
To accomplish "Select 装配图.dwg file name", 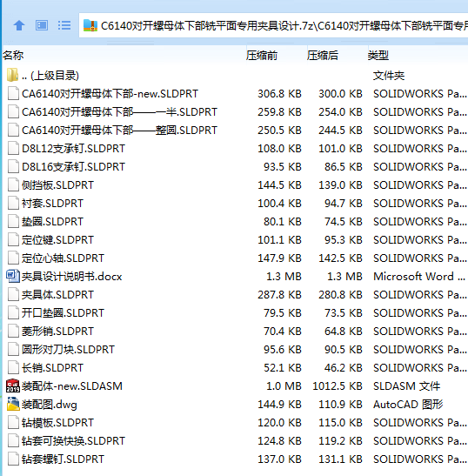I will pyautogui.click(x=50, y=405).
